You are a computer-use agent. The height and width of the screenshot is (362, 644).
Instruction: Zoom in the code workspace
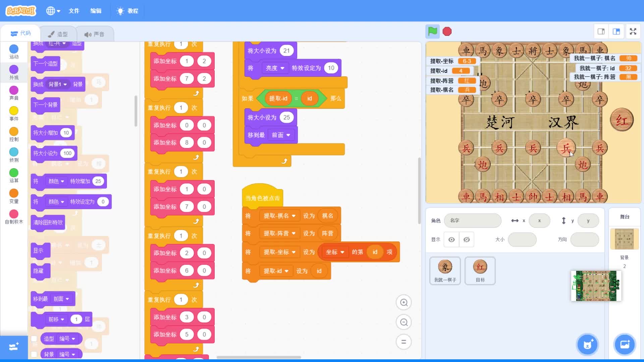pos(404,302)
